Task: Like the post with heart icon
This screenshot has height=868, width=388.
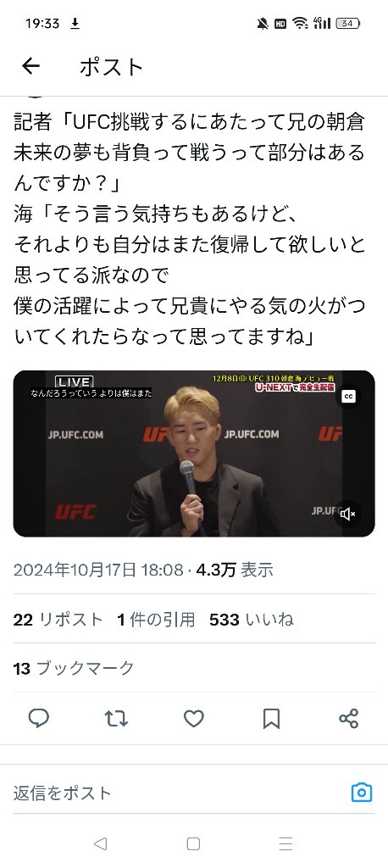Action: (x=194, y=719)
